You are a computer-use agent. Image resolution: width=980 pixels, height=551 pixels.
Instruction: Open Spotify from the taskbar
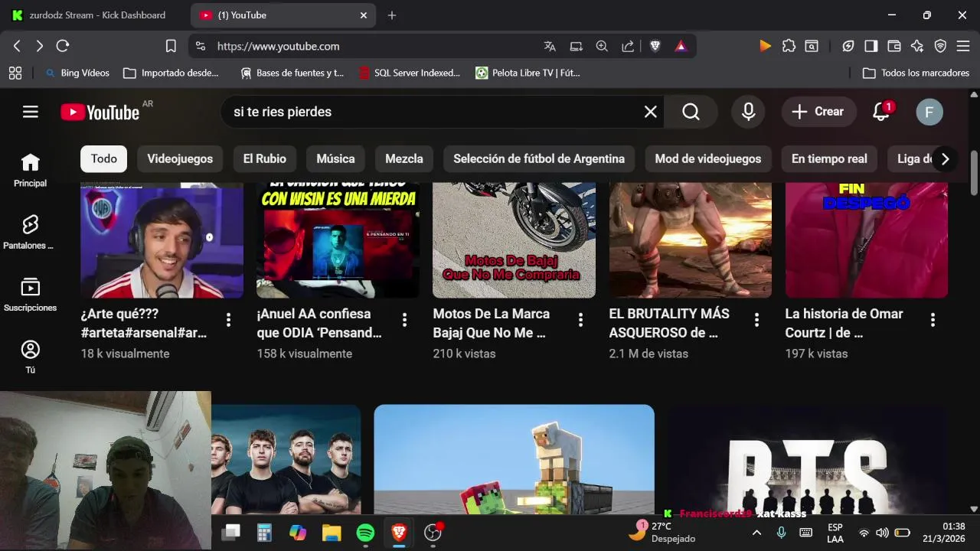[x=365, y=533]
